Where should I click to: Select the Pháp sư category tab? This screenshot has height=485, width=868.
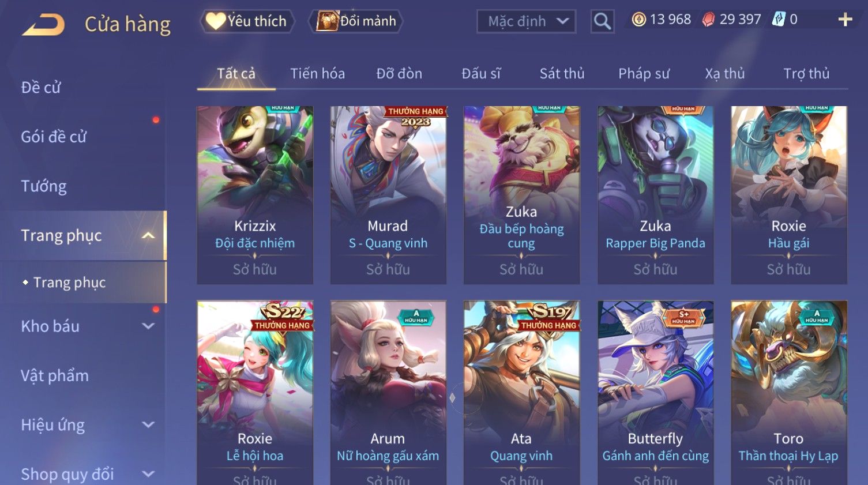(x=644, y=74)
